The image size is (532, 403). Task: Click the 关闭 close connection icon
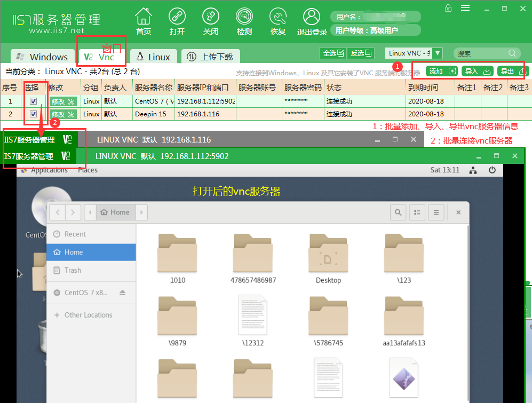[211, 21]
